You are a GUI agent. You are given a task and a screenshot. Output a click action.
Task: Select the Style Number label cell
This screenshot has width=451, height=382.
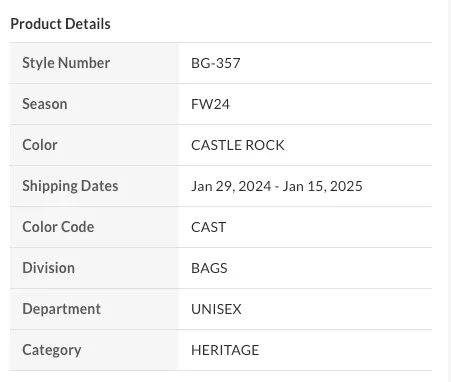(x=94, y=63)
